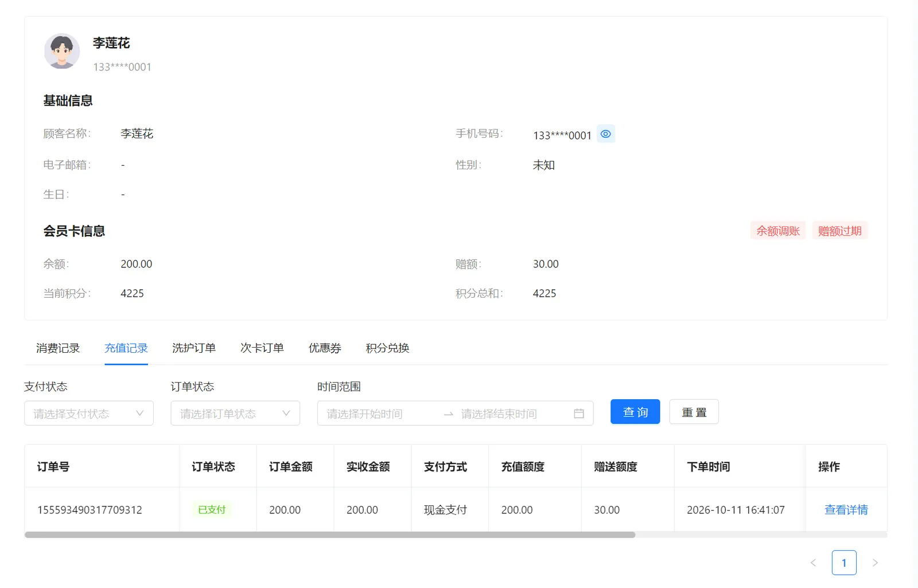The width and height of the screenshot is (918, 588).
Task: Click the 查询 search button
Action: click(635, 412)
